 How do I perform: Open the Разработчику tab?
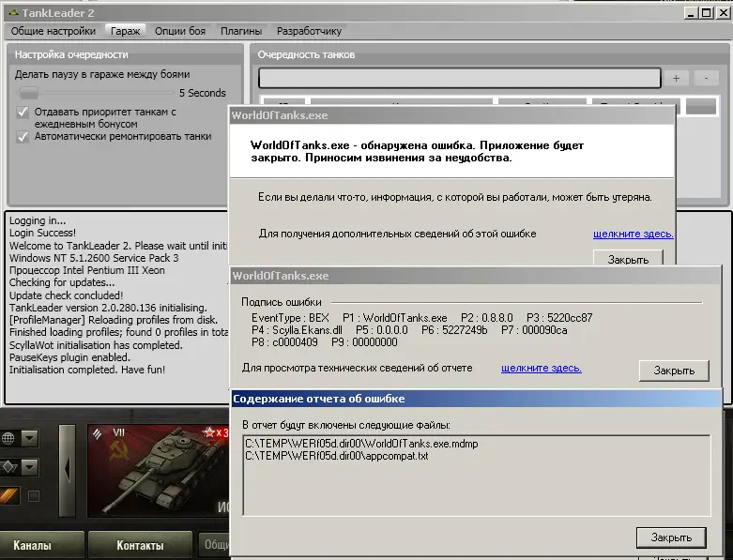pyautogui.click(x=309, y=31)
